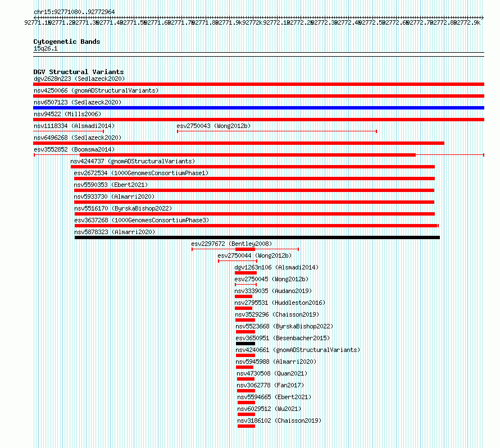Select the nsv5945988 (Almarri2020) label

pos(276,362)
